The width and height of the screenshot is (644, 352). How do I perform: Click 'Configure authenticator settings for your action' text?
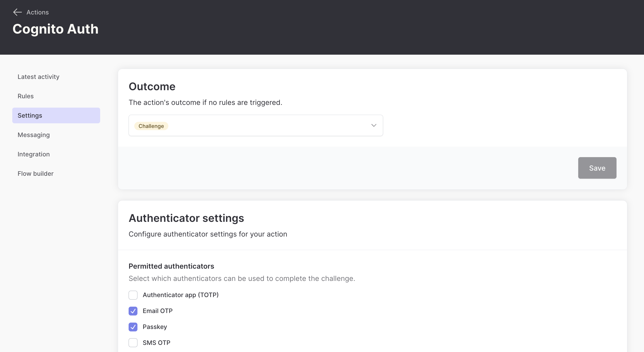(208, 234)
